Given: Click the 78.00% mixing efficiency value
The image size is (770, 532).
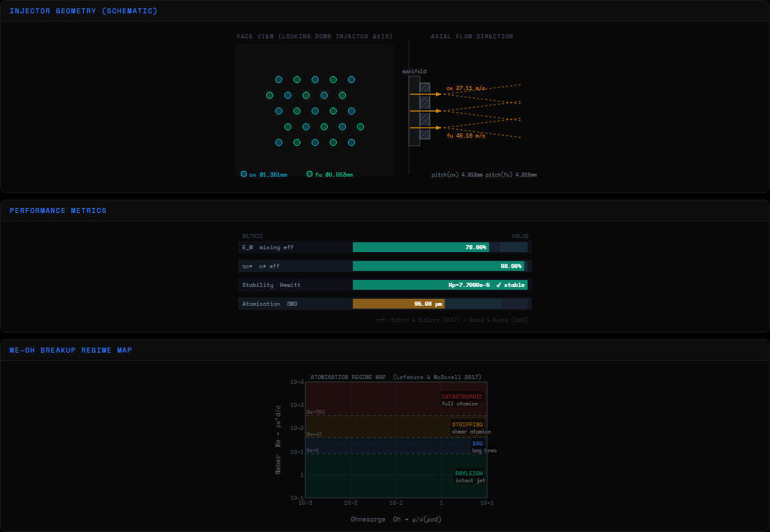Looking at the screenshot, I should point(475,247).
